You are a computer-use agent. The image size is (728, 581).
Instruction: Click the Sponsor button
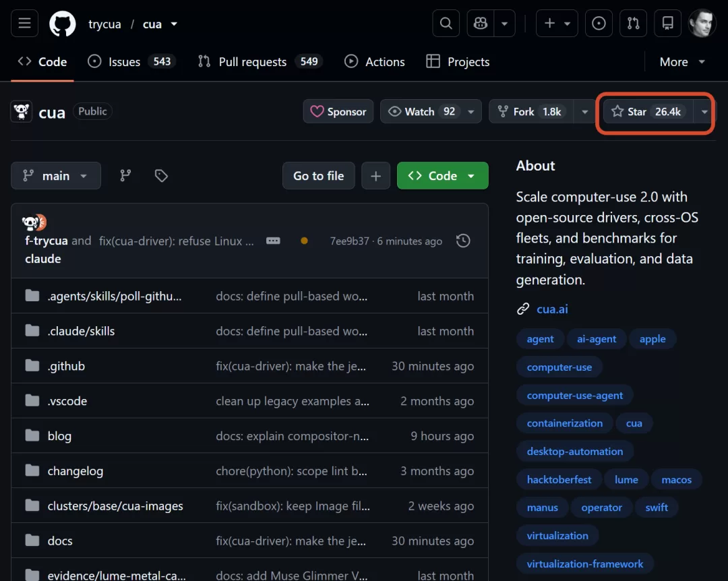(x=338, y=111)
